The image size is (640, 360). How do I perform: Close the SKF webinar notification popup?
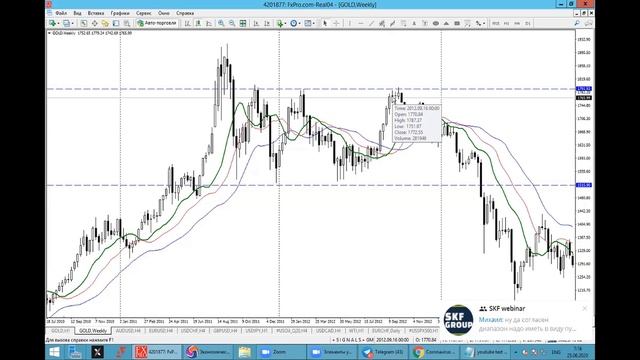pos(585,309)
